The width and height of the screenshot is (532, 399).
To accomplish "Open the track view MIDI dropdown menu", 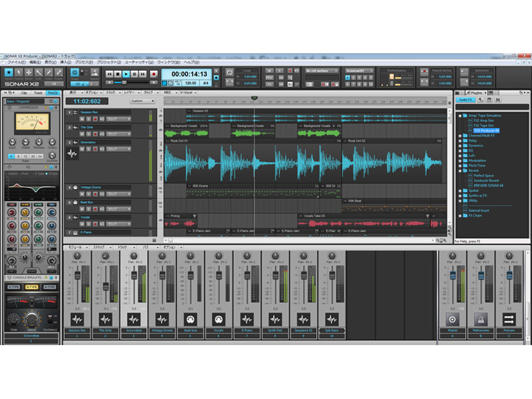I will (x=169, y=93).
